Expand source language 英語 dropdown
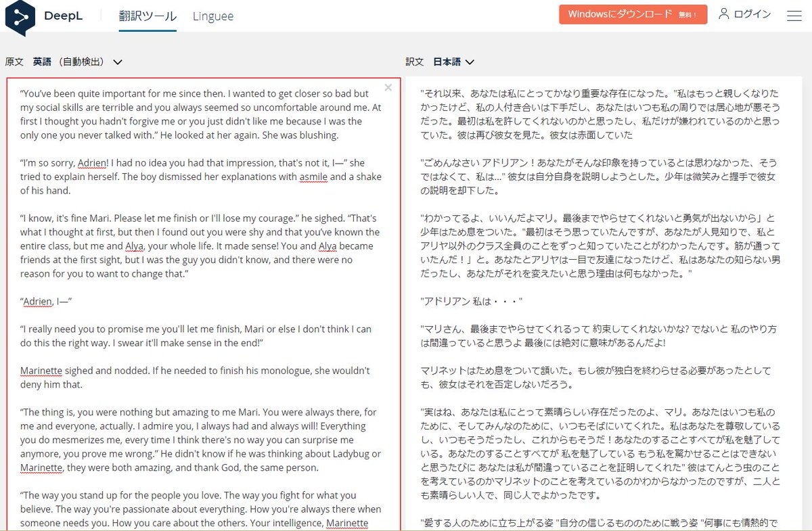This screenshot has width=812, height=531. click(x=78, y=62)
